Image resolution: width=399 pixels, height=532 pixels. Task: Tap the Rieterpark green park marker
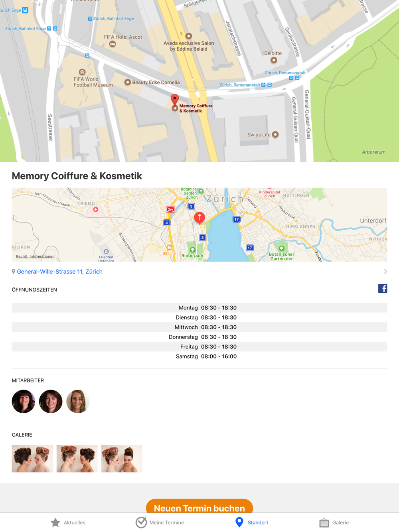193,250
